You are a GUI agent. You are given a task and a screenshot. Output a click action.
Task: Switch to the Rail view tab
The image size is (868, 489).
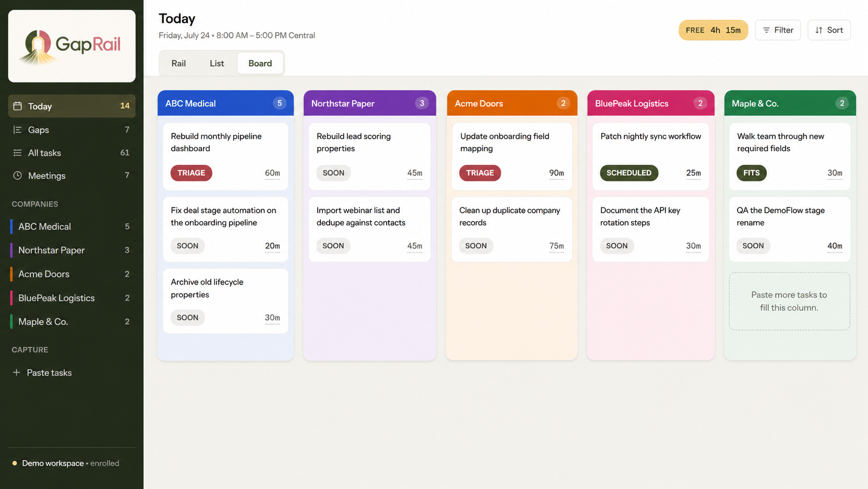click(x=179, y=63)
